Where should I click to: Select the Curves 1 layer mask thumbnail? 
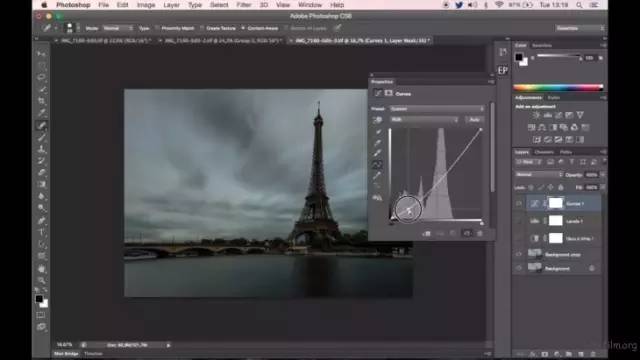point(556,203)
